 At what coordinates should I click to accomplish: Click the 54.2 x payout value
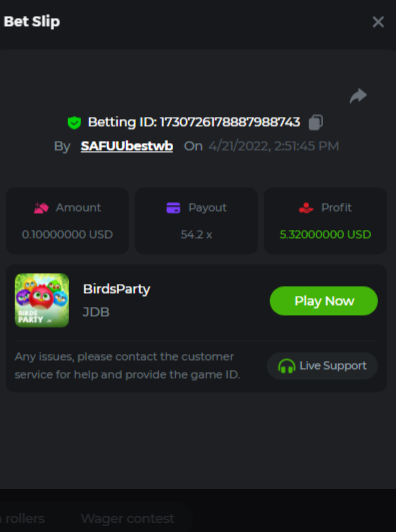point(196,234)
